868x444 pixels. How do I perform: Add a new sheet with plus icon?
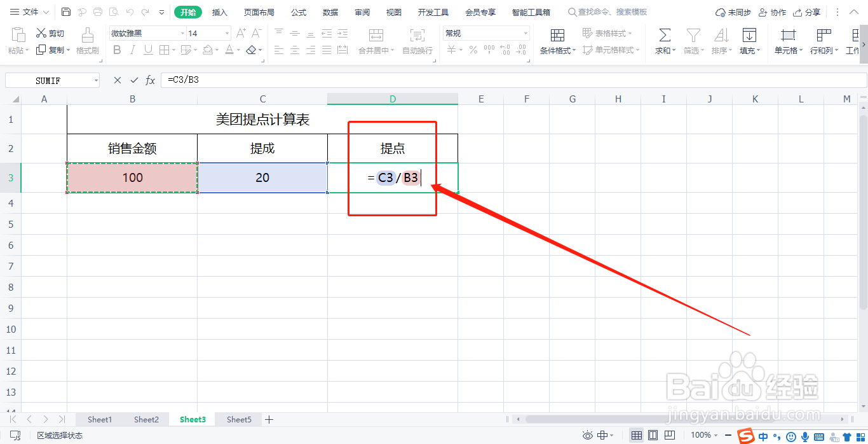(x=269, y=419)
